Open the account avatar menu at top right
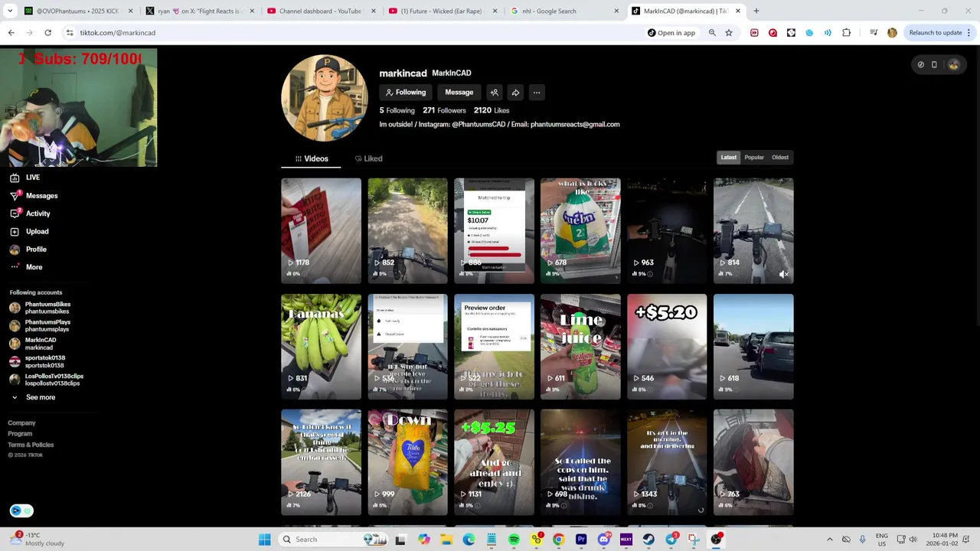The width and height of the screenshot is (980, 551). (x=953, y=65)
